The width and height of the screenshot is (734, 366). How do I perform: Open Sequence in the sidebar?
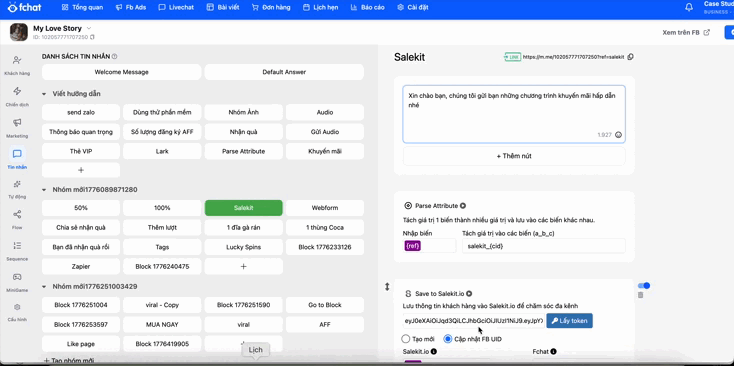[17, 251]
